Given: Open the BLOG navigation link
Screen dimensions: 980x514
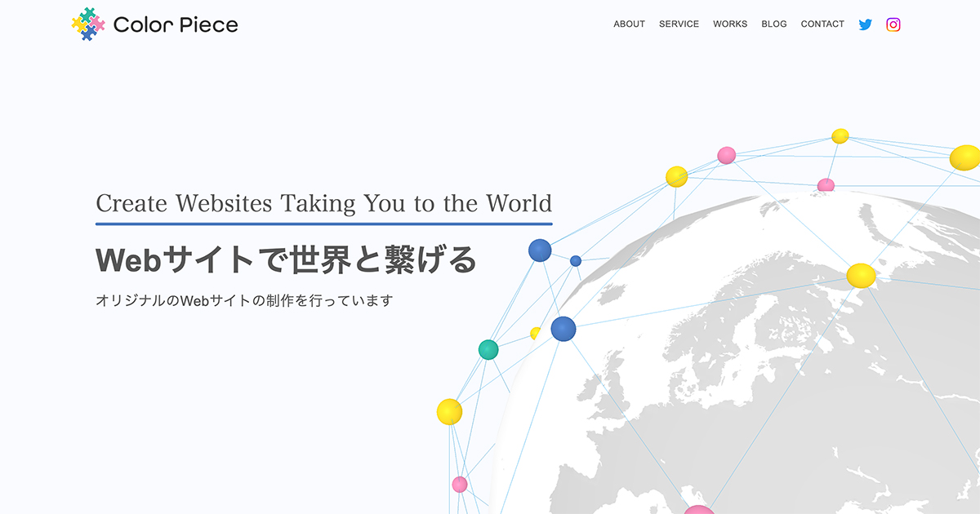Looking at the screenshot, I should point(773,24).
